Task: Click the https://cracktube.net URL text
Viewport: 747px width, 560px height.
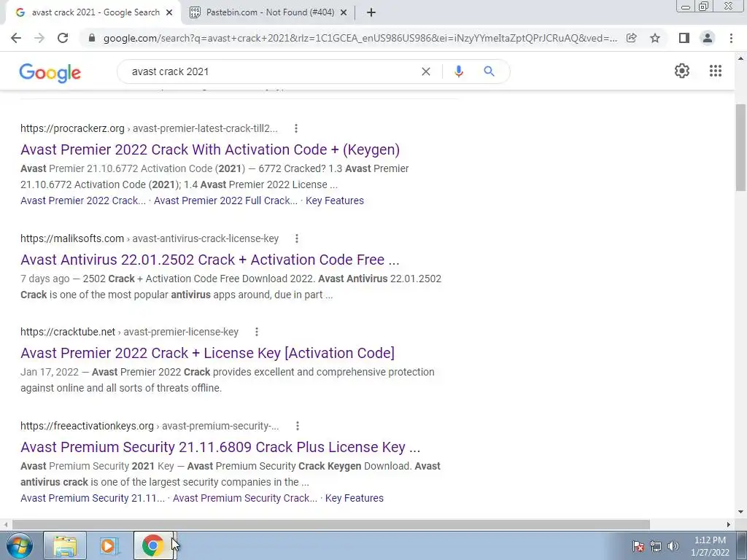Action: [68, 332]
